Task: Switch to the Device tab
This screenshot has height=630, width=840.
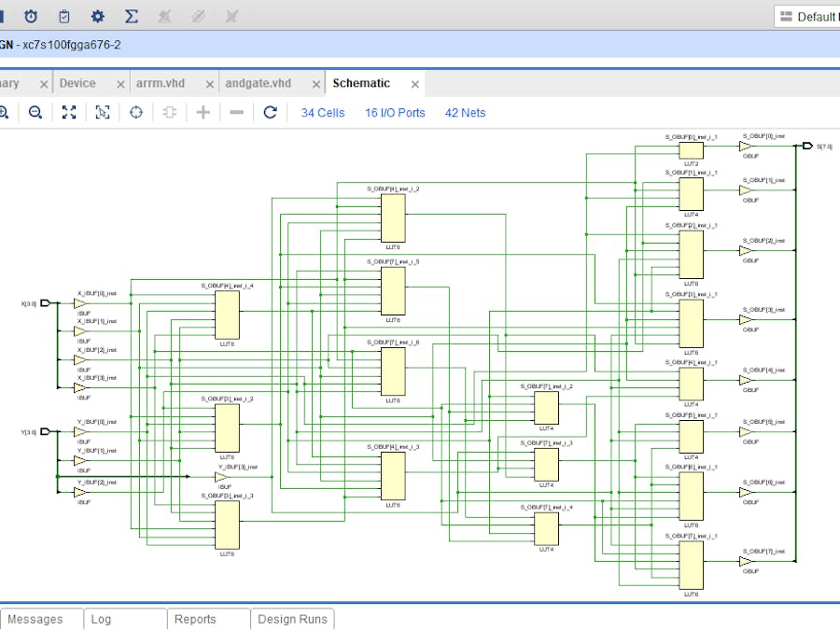Action: coord(77,83)
